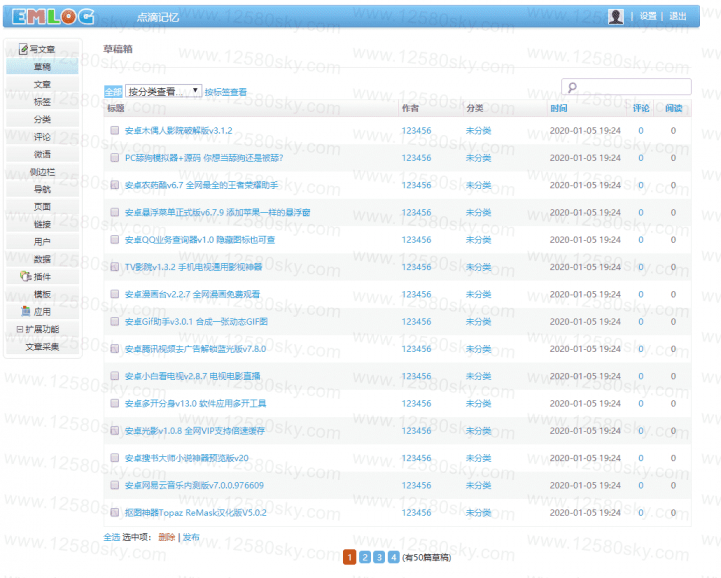Image resolution: width=721 pixels, height=578 pixels.
Task: Open draft 安卓小白看电视v2.8.7
Action: tap(193, 376)
